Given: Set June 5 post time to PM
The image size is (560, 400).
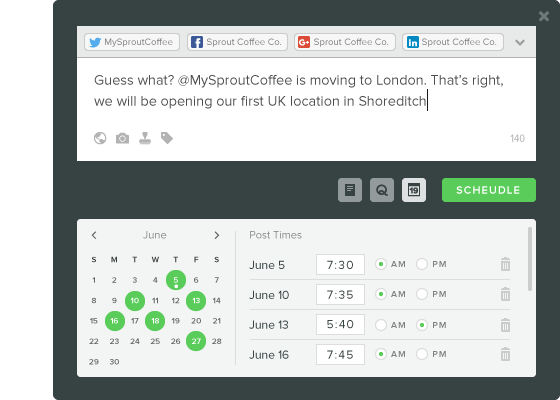Looking at the screenshot, I should point(422,264).
